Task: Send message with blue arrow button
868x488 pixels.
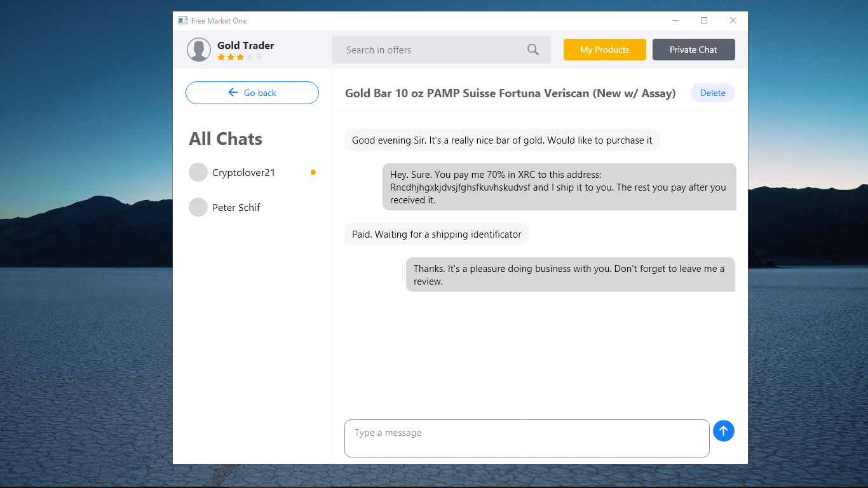Action: (724, 431)
